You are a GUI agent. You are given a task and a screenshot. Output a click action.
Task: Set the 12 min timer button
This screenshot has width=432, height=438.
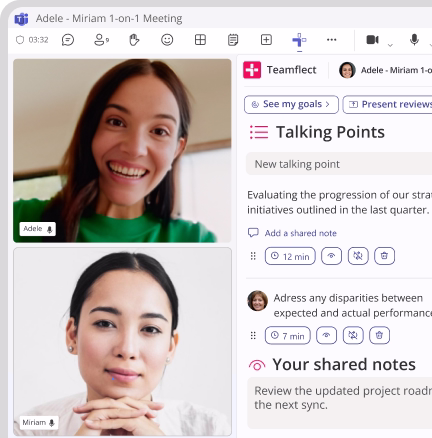click(x=290, y=256)
